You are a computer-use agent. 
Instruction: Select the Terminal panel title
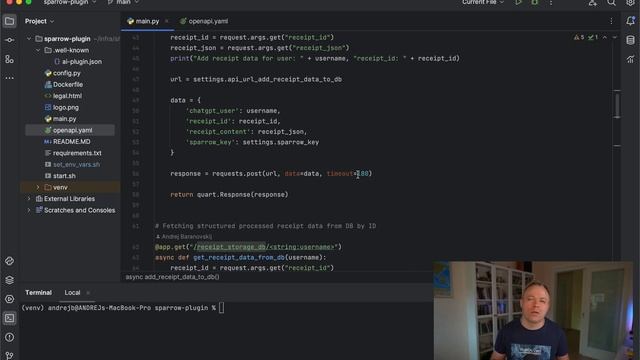[38, 293]
